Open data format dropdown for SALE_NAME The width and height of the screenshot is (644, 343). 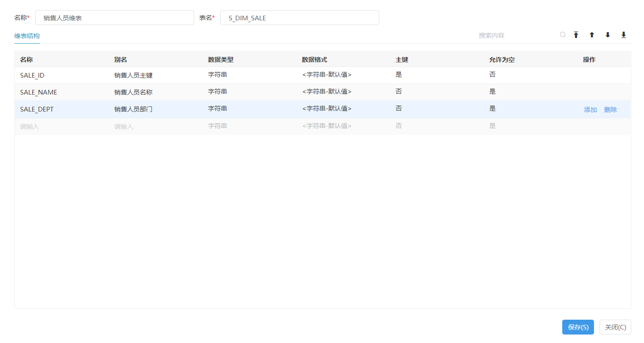pos(327,92)
